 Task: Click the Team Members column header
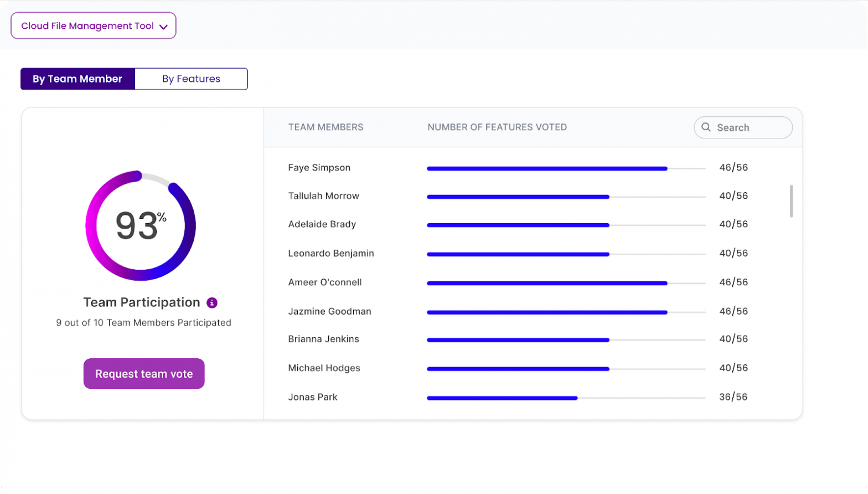pos(325,127)
